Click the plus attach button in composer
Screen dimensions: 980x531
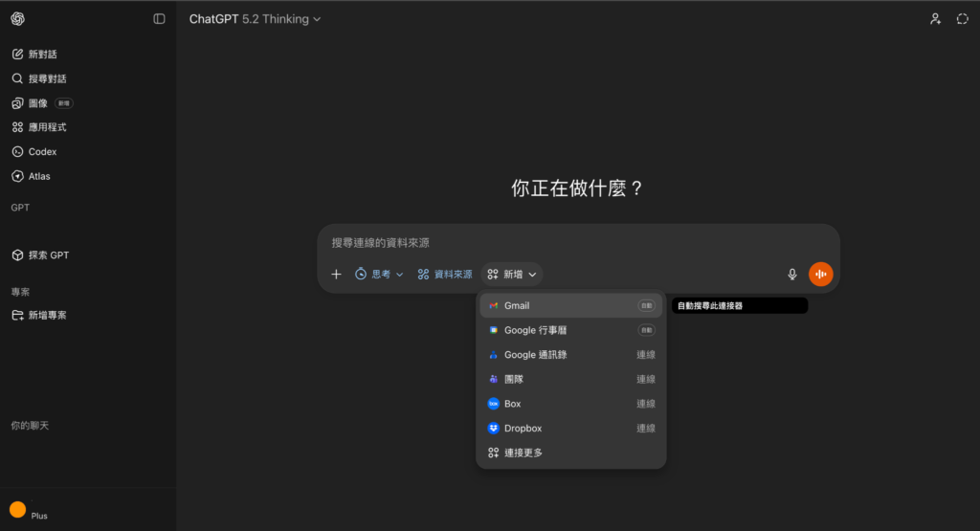[x=336, y=275]
